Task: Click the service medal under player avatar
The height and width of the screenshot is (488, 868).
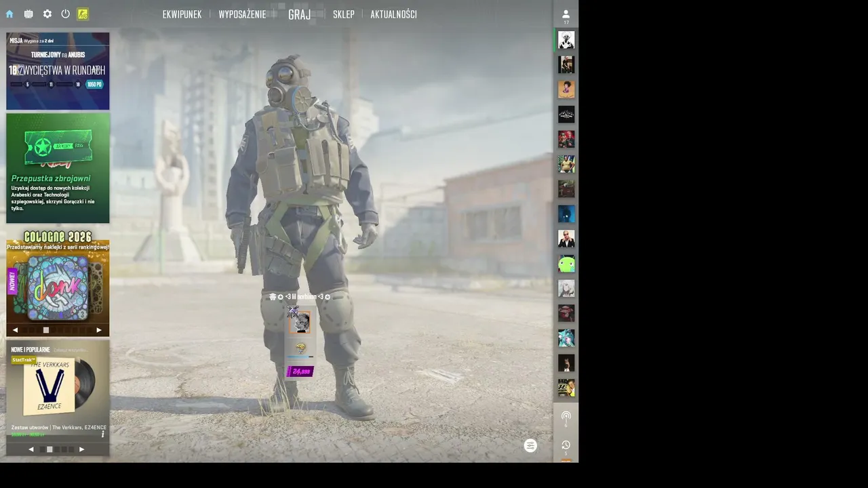Action: [300, 348]
